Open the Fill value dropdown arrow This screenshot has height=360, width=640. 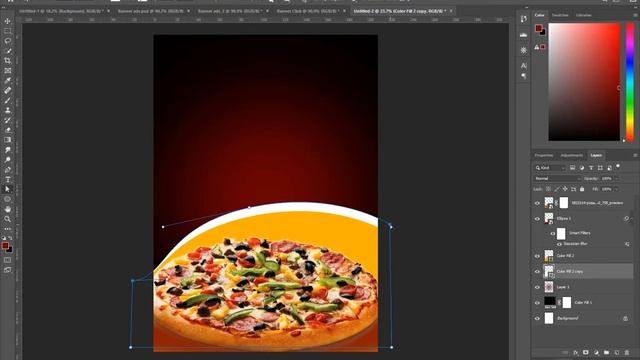click(x=617, y=189)
